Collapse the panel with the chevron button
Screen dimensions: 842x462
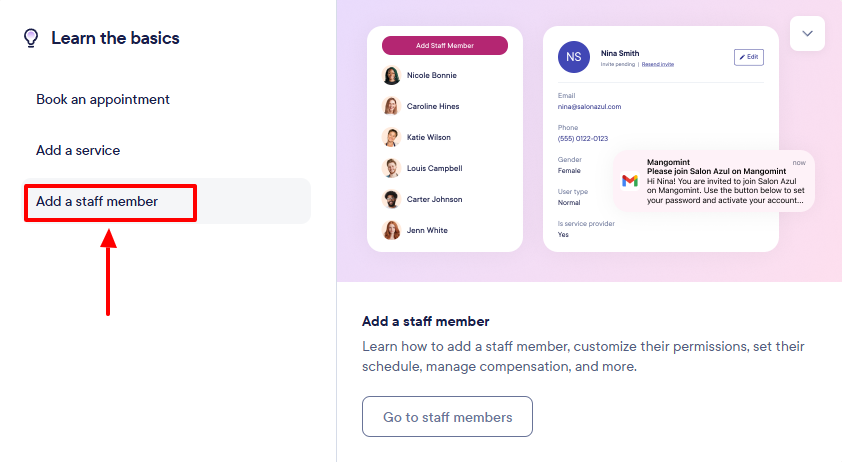tap(807, 33)
